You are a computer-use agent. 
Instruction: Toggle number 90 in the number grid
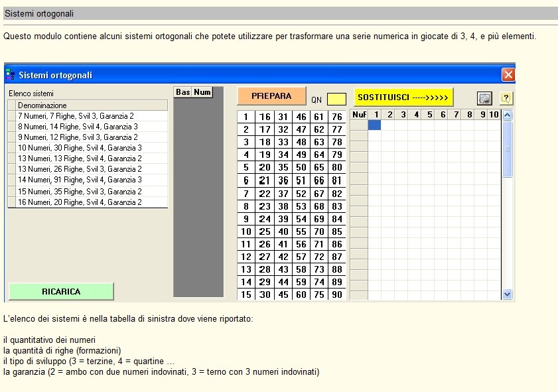pyautogui.click(x=337, y=294)
